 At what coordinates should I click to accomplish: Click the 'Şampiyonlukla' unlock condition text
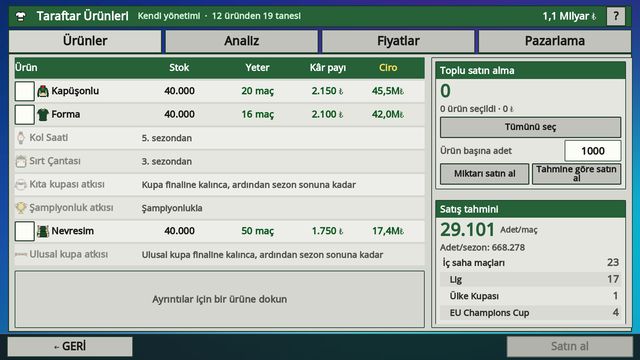pos(172,208)
